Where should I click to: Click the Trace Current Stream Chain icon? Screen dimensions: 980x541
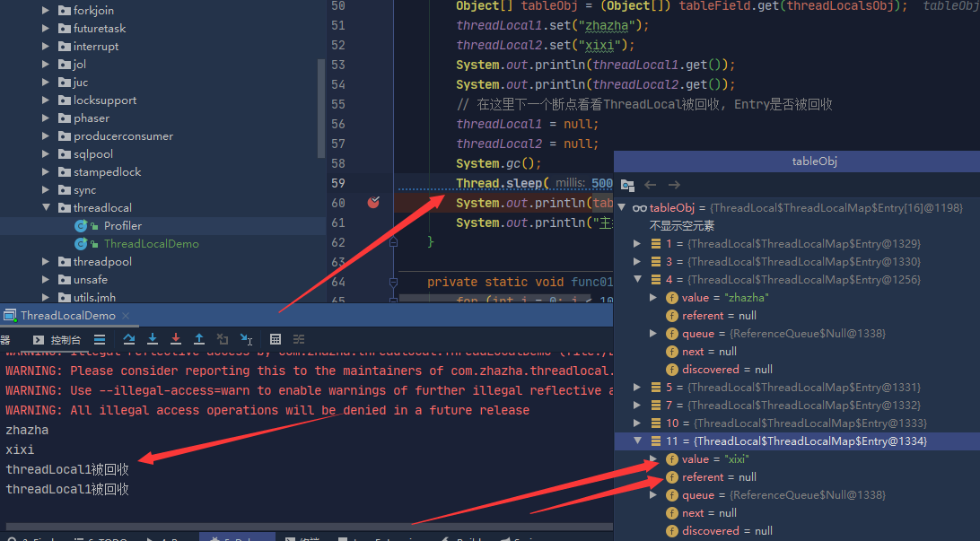[299, 339]
